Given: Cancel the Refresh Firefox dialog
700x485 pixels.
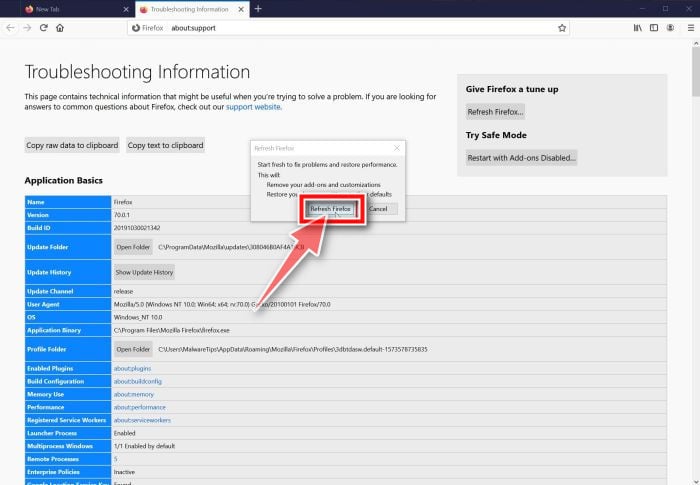Looking at the screenshot, I should pyautogui.click(x=379, y=209).
